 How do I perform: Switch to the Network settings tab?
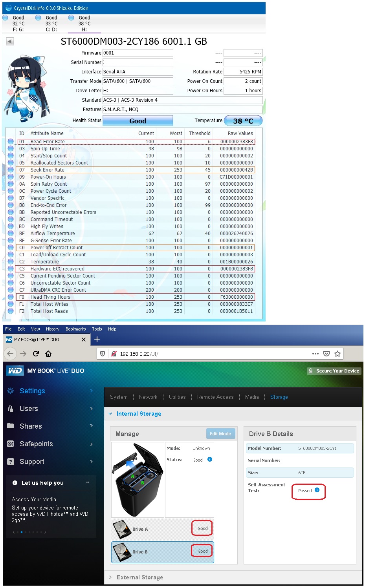[x=148, y=397]
